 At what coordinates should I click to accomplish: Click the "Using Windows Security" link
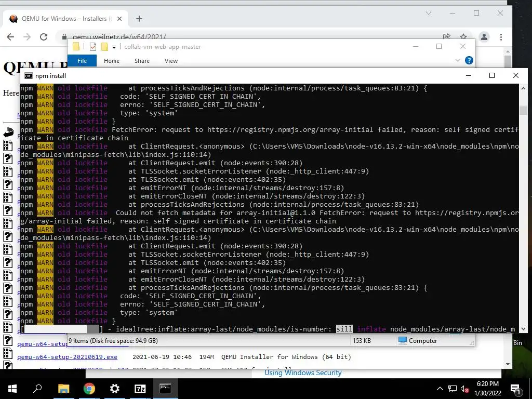pyautogui.click(x=303, y=373)
